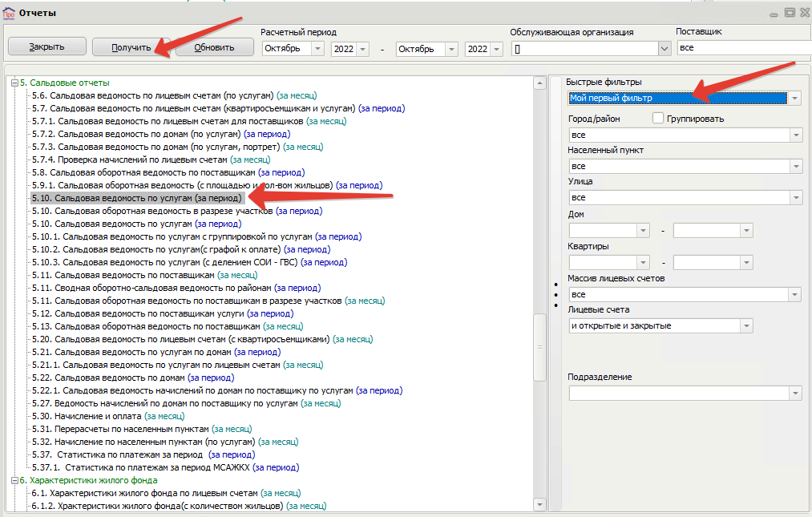Open the Быстрые фильтры dropdown
Screen dimensions: 812x517
coord(794,98)
